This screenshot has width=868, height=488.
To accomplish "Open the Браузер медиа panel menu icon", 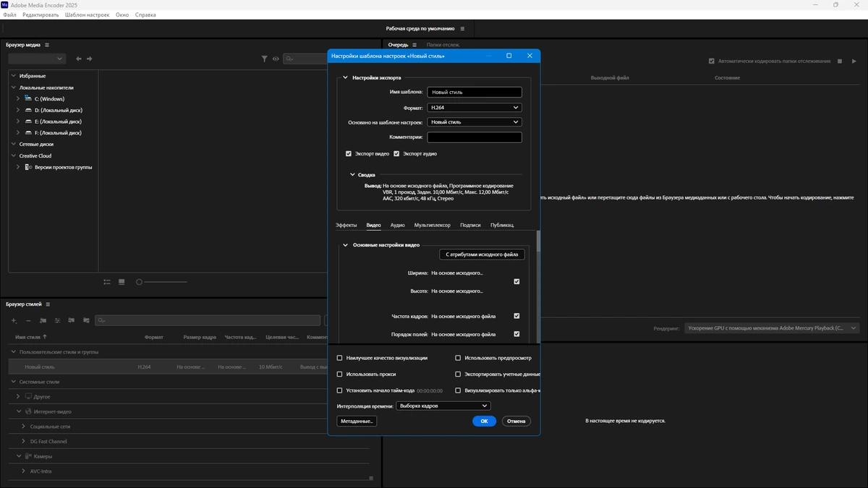I will [x=47, y=45].
